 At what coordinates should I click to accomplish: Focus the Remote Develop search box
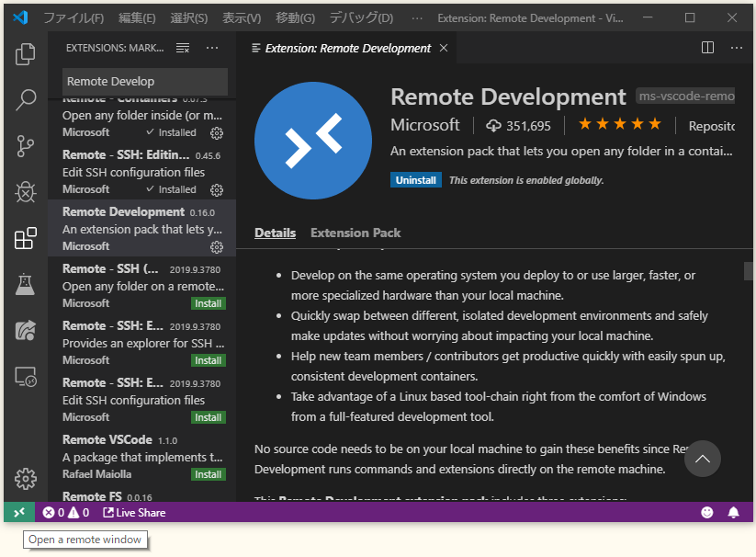144,82
